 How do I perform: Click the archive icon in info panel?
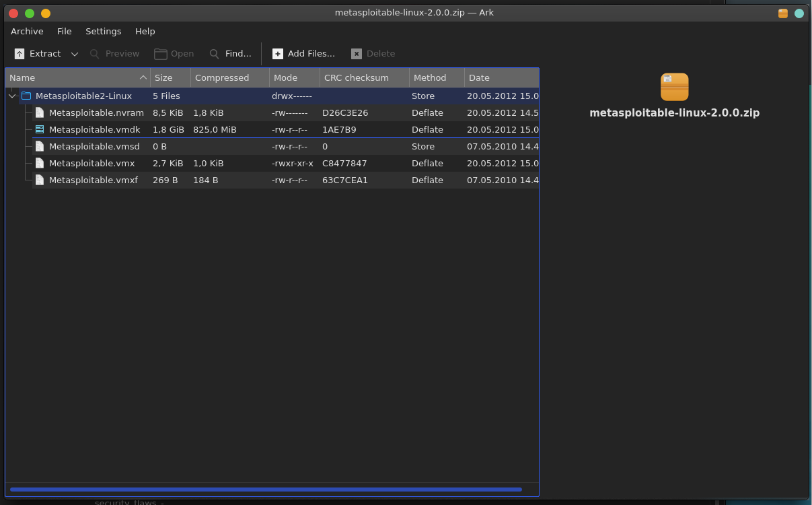pyautogui.click(x=674, y=87)
